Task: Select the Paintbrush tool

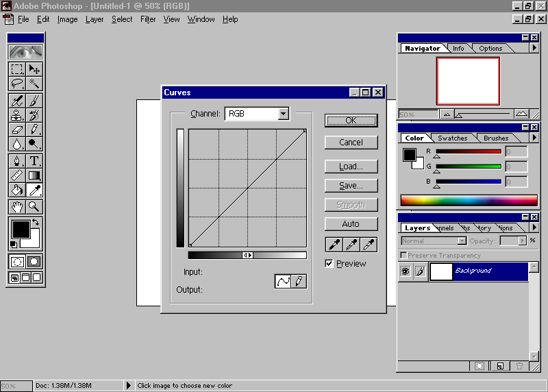Action: [34, 101]
